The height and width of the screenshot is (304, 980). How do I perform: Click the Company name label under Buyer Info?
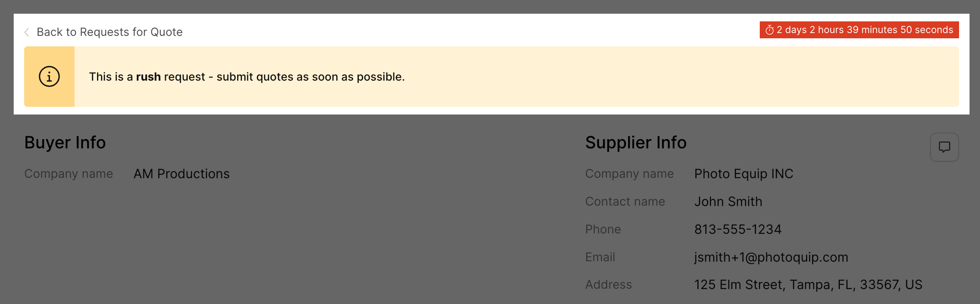click(68, 174)
